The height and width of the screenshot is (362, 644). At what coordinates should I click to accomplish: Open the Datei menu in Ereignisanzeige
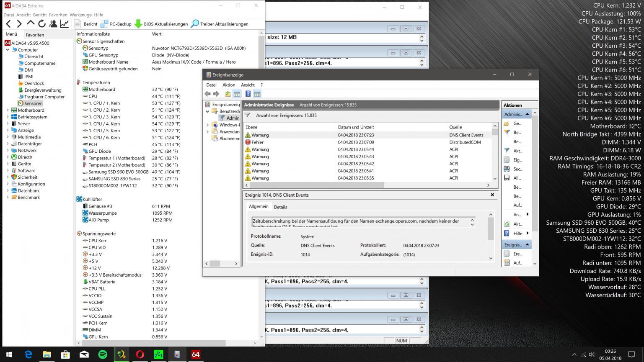tap(211, 85)
